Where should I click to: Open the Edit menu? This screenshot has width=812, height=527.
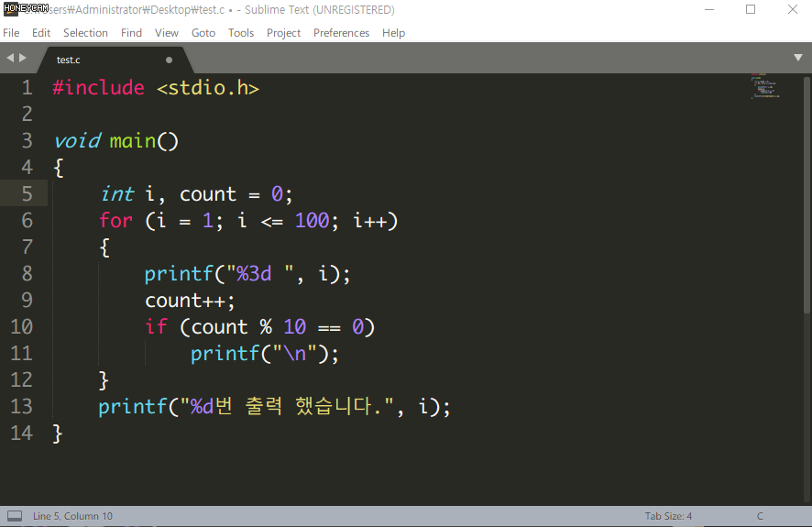pyautogui.click(x=41, y=33)
